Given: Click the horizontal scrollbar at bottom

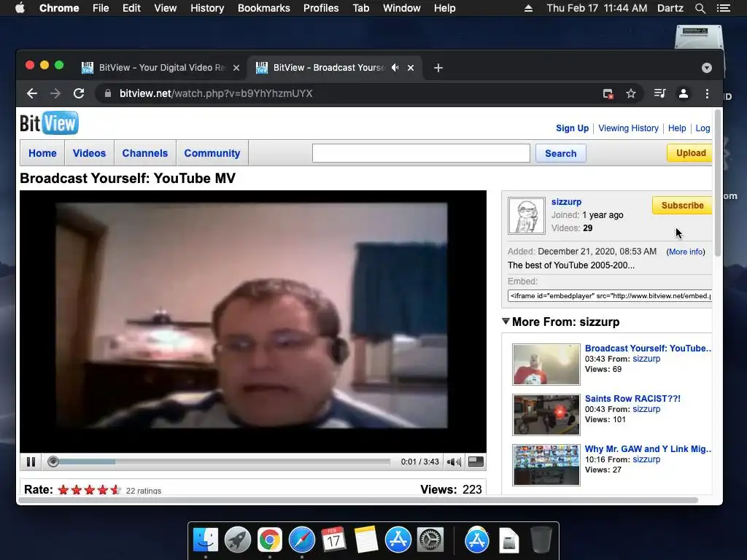Looking at the screenshot, I should [358, 500].
